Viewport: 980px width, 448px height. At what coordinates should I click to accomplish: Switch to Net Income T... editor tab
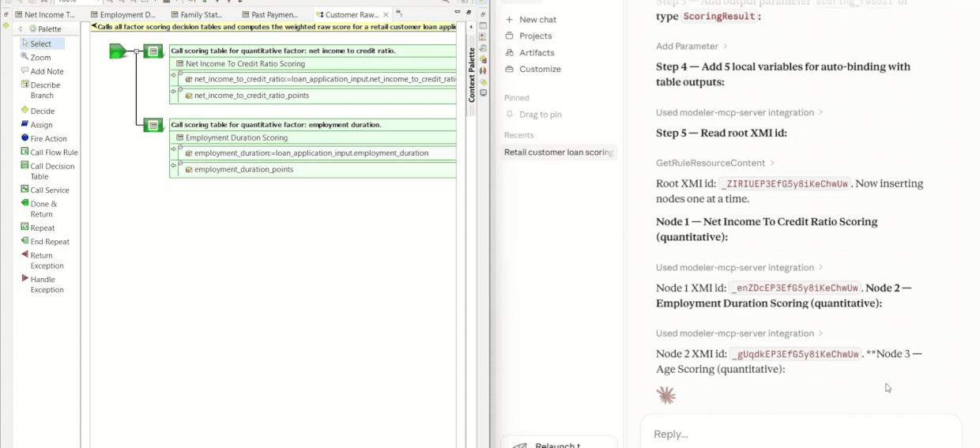pyautogui.click(x=45, y=14)
